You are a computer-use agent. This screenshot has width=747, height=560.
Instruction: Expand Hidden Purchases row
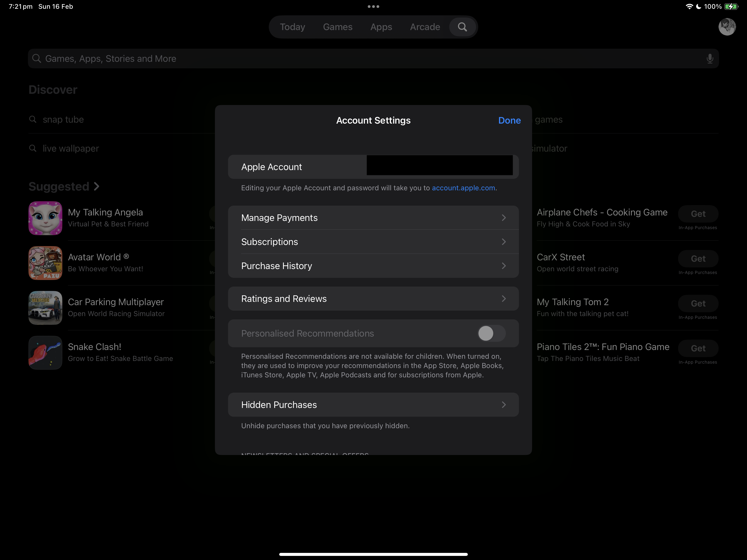click(373, 405)
